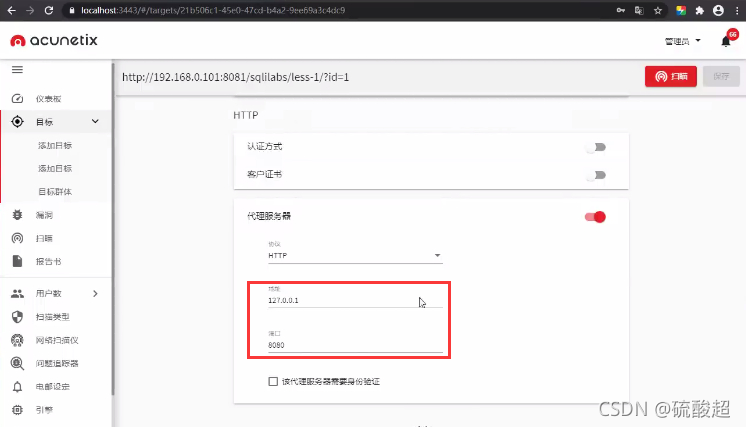Open the 管理员 administrator account dropdown
The height and width of the screenshot is (427, 746).
coord(682,41)
